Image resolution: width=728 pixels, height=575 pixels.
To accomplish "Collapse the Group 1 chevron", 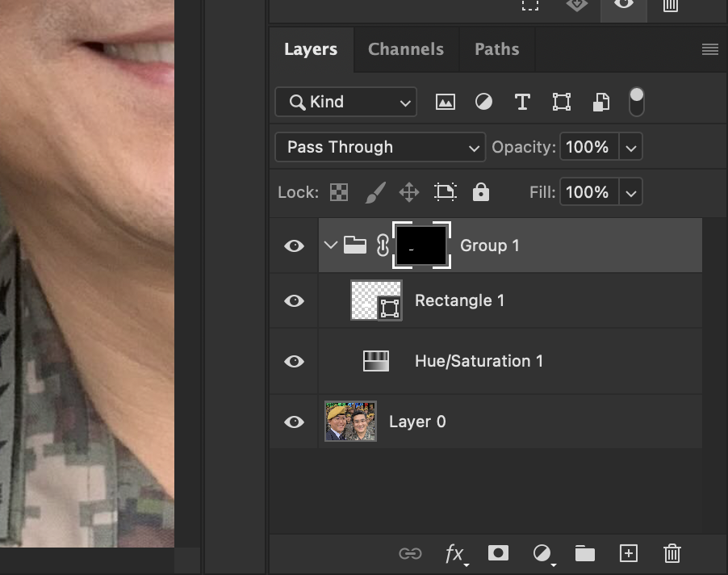I will pos(331,245).
